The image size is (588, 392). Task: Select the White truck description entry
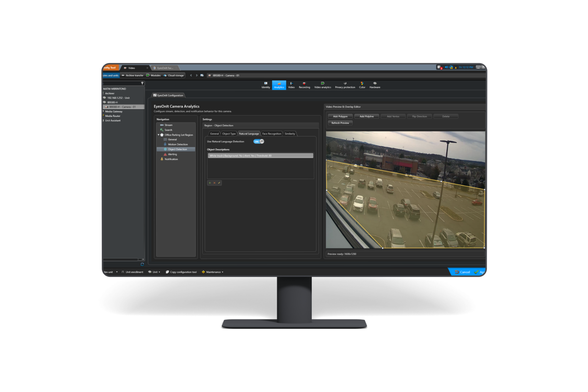click(260, 156)
